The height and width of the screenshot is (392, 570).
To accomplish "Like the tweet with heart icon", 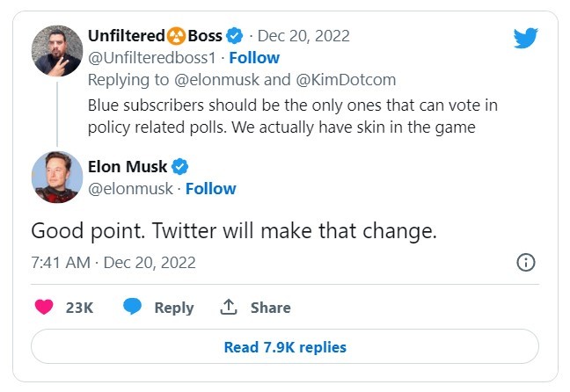I will (x=44, y=307).
